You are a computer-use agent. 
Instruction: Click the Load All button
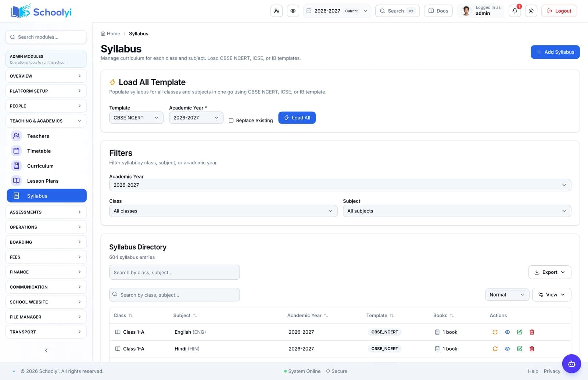point(297,118)
